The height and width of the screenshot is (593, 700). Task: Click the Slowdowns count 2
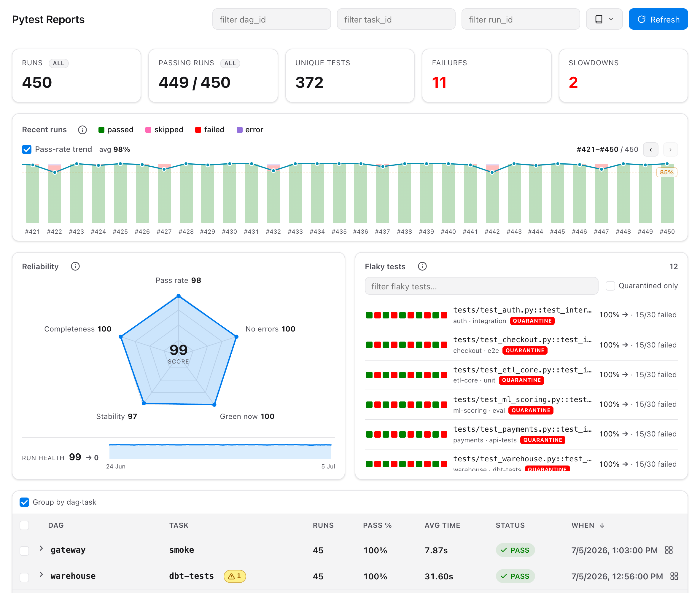pos(573,82)
